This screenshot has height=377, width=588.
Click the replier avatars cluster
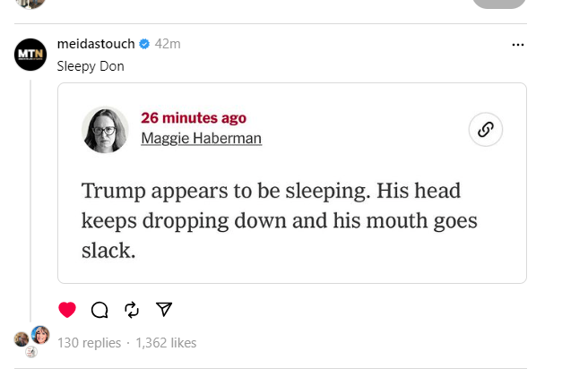pyautogui.click(x=31, y=340)
